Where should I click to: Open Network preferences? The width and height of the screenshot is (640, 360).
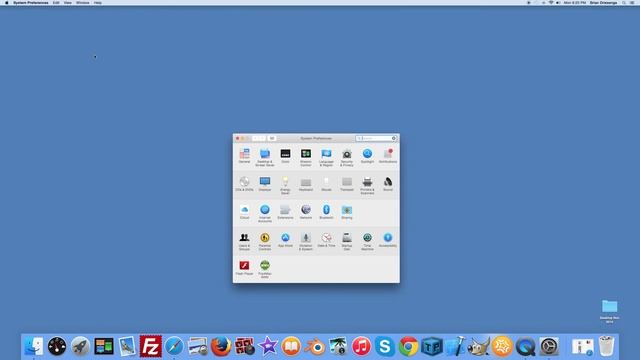click(x=306, y=212)
